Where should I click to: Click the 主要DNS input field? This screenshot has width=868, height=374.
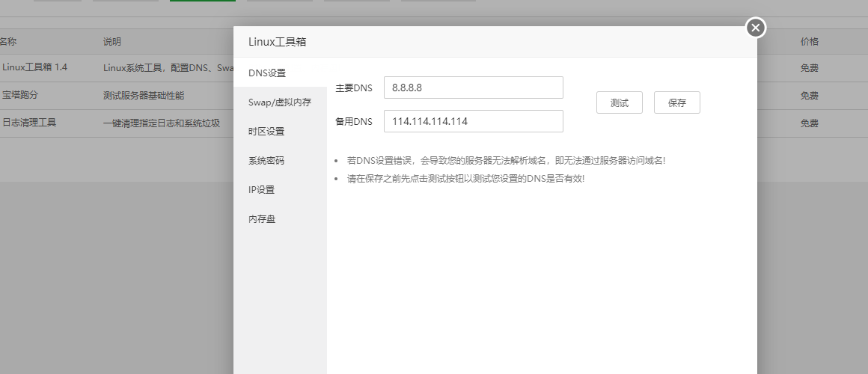click(474, 88)
